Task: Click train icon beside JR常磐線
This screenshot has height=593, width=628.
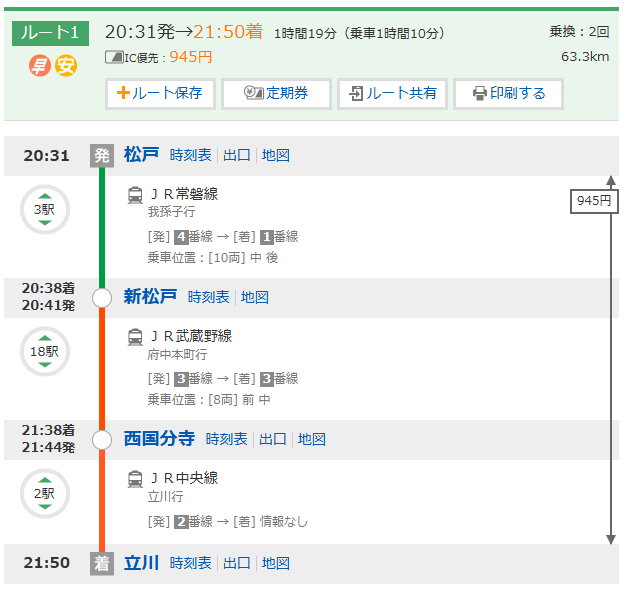Action: [135, 195]
